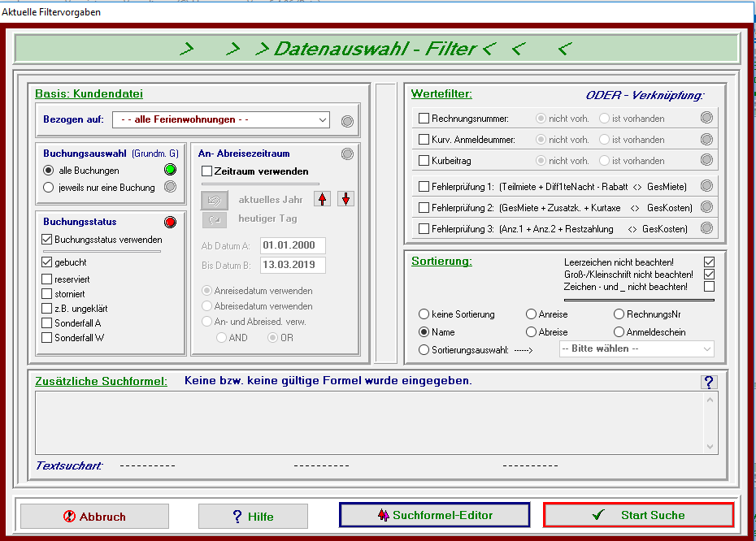The height and width of the screenshot is (541, 756).
Task: Click the question mark icon beside Suchformel
Action: click(x=709, y=382)
